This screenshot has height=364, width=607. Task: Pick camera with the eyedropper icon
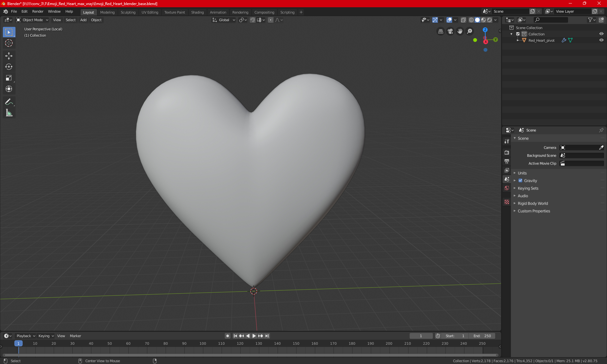(x=601, y=148)
